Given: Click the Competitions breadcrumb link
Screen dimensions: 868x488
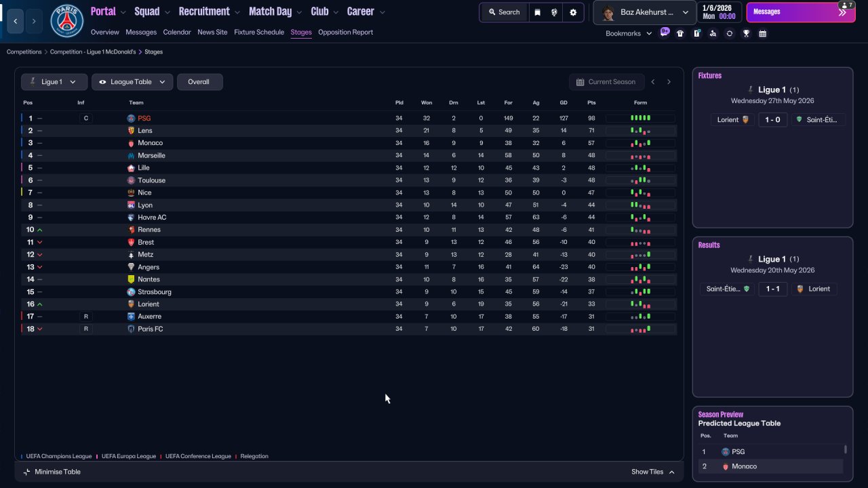Looking at the screenshot, I should (x=24, y=52).
